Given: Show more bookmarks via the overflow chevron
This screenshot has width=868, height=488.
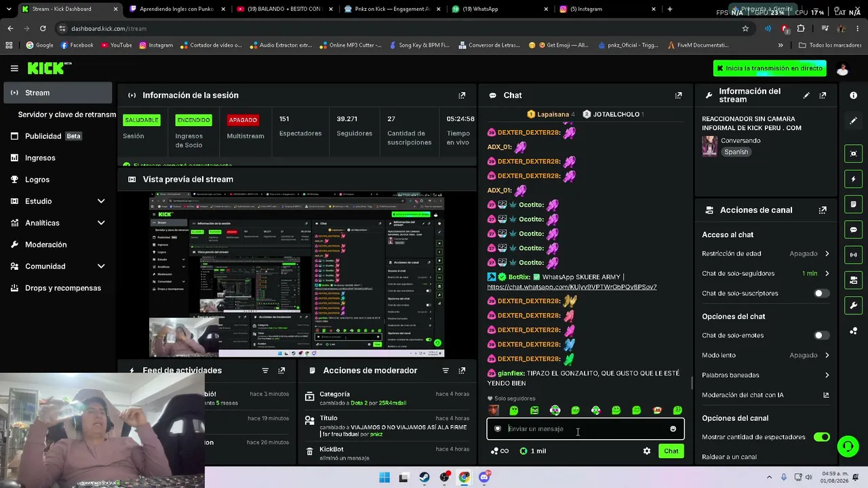Looking at the screenshot, I should (781, 45).
